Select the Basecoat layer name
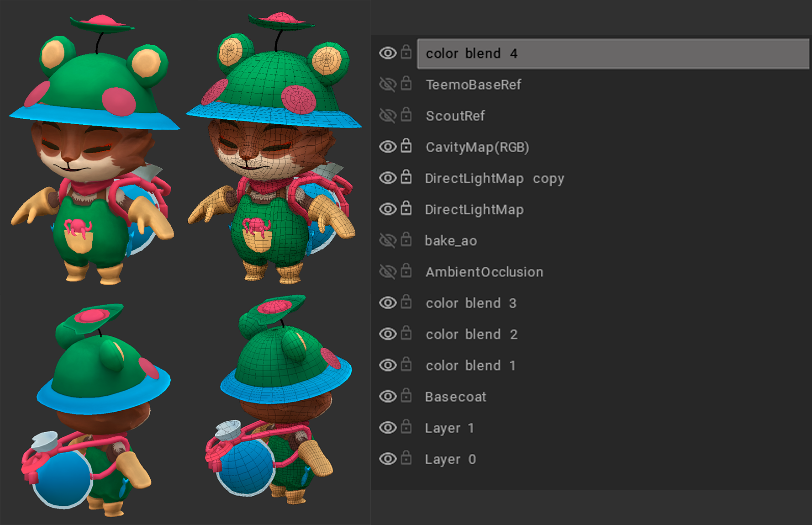Viewport: 812px width, 525px height. (455, 397)
